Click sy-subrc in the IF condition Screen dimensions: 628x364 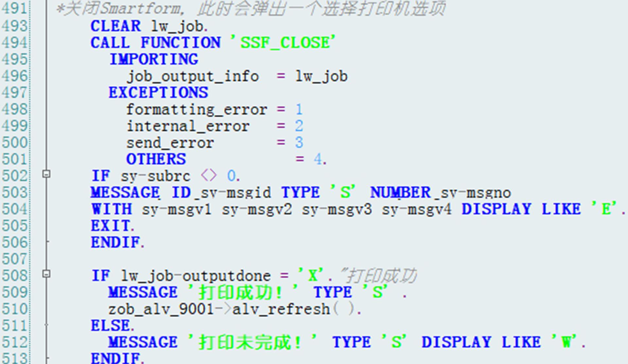[x=155, y=176]
